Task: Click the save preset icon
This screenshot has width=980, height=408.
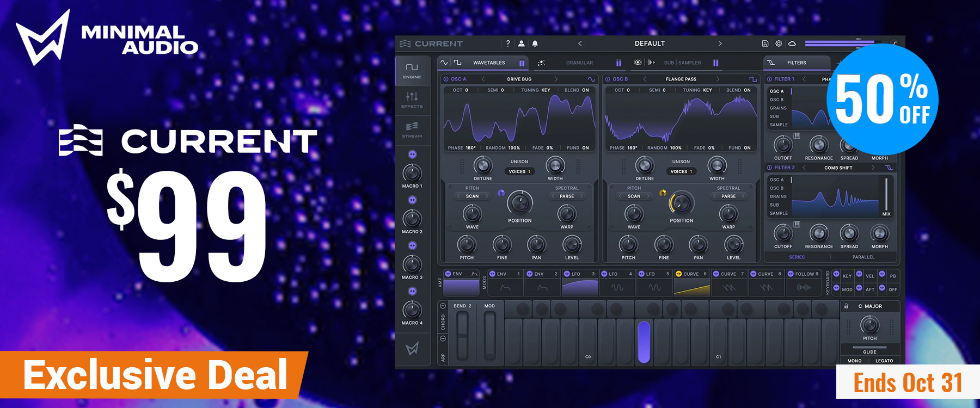Action: tap(765, 44)
